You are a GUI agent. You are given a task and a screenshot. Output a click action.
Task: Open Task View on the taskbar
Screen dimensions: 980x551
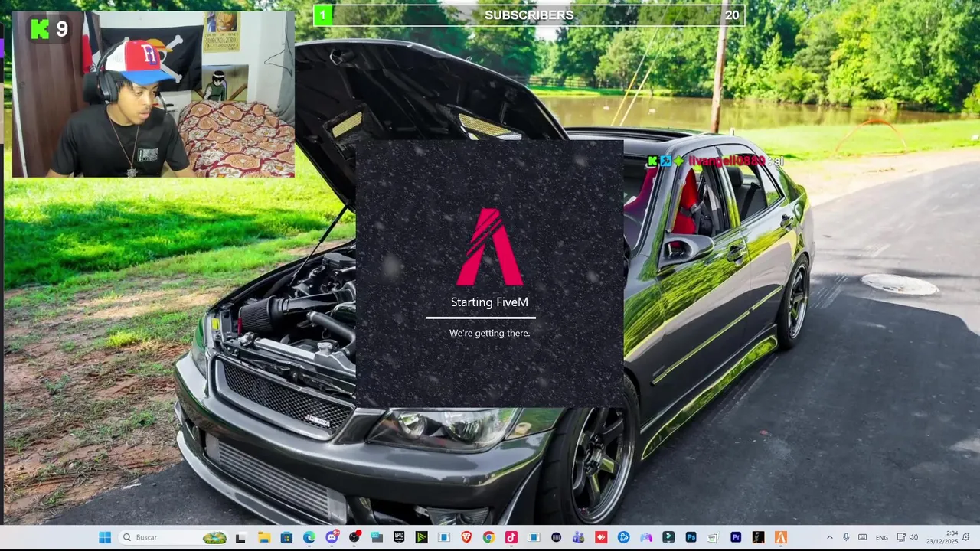[x=240, y=537]
